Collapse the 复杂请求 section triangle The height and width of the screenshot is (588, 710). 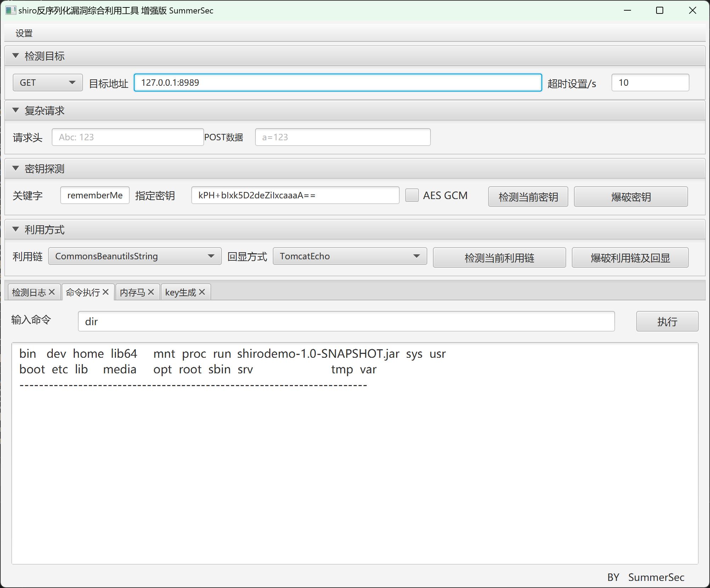click(16, 110)
